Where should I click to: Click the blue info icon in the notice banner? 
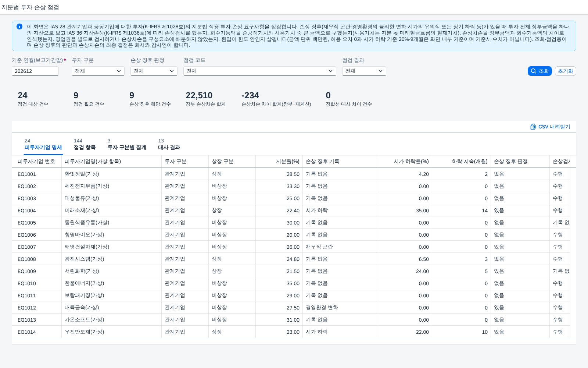pos(19,26)
